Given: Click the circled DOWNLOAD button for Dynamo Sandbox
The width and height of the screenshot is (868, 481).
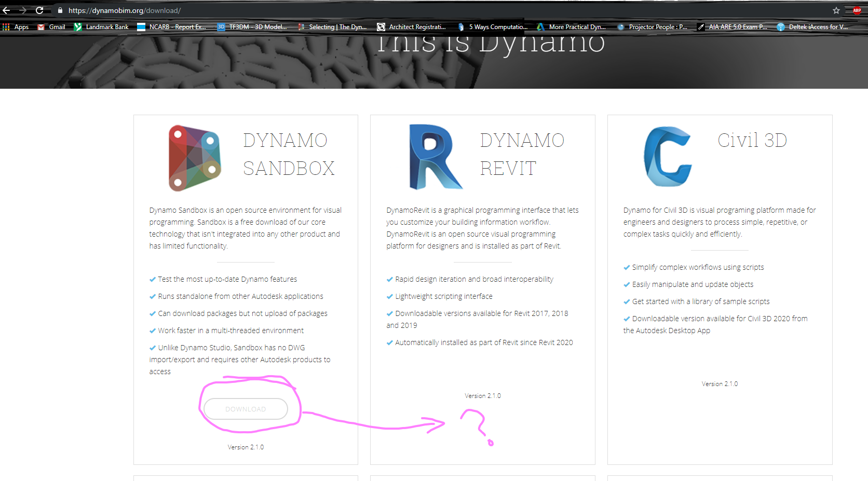Looking at the screenshot, I should click(245, 409).
